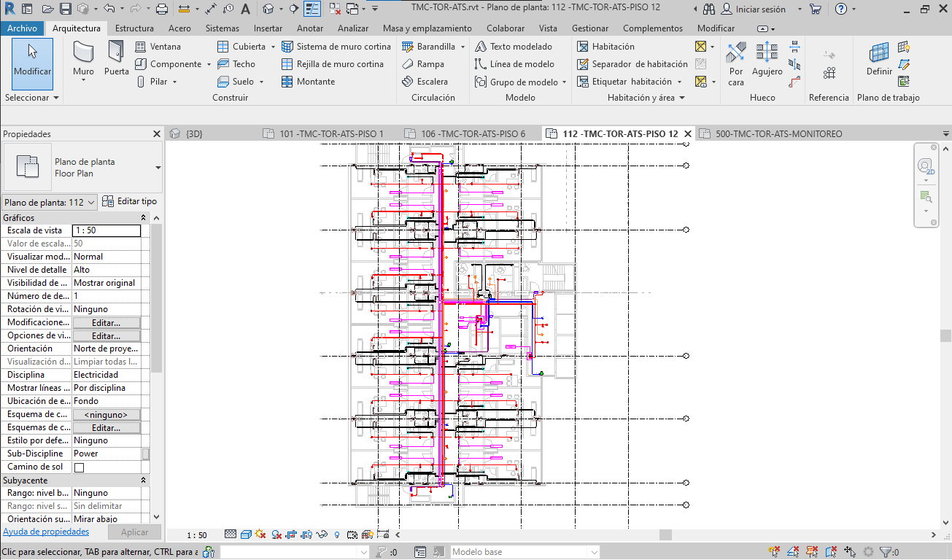This screenshot has width=952, height=560.
Task: Select the Rejilla de muro cortina tool
Action: click(333, 64)
